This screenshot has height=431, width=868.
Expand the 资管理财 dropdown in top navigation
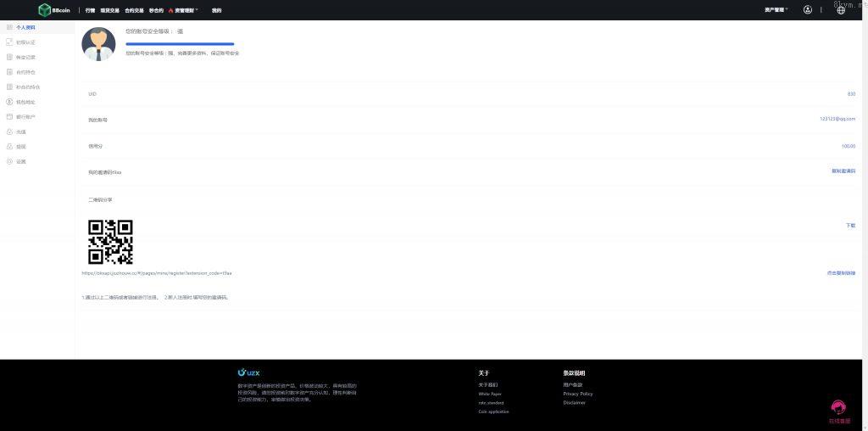(185, 10)
